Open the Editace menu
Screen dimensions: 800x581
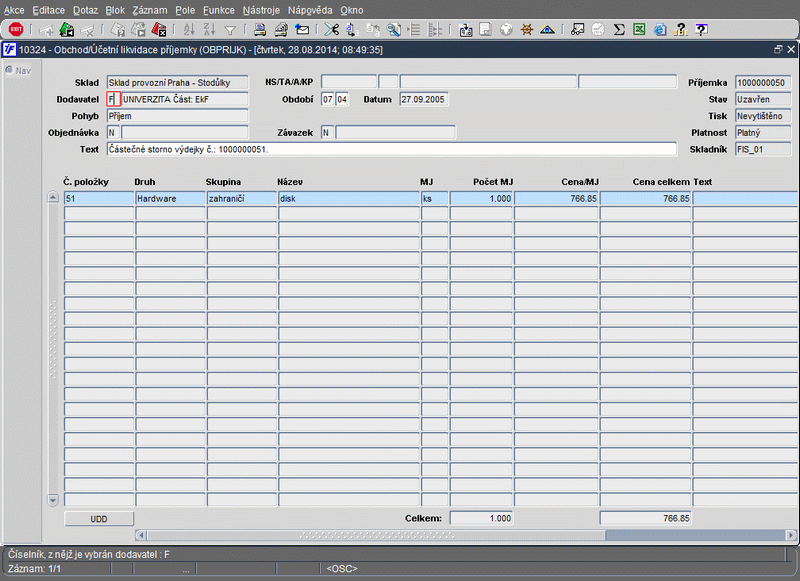(48, 10)
